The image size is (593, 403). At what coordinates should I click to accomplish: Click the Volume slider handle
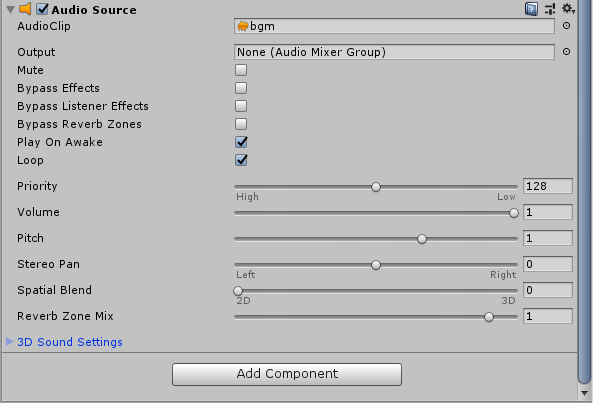tap(514, 213)
